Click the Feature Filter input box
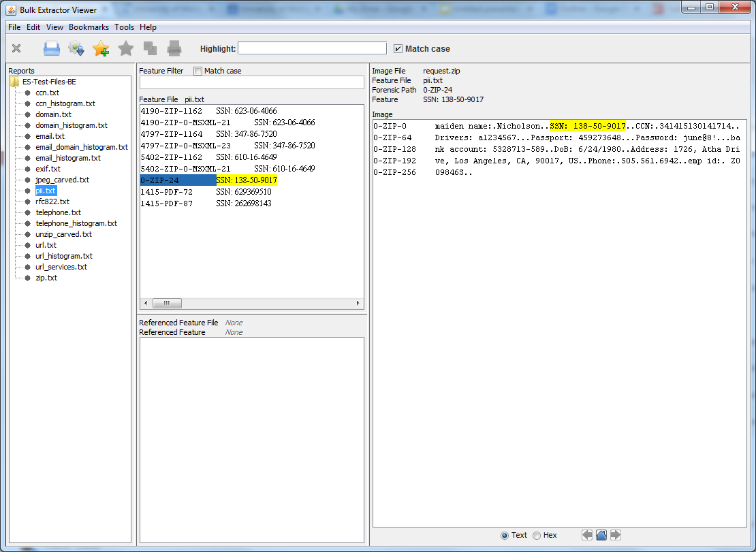Screen dimensions: 756x552 (251, 82)
